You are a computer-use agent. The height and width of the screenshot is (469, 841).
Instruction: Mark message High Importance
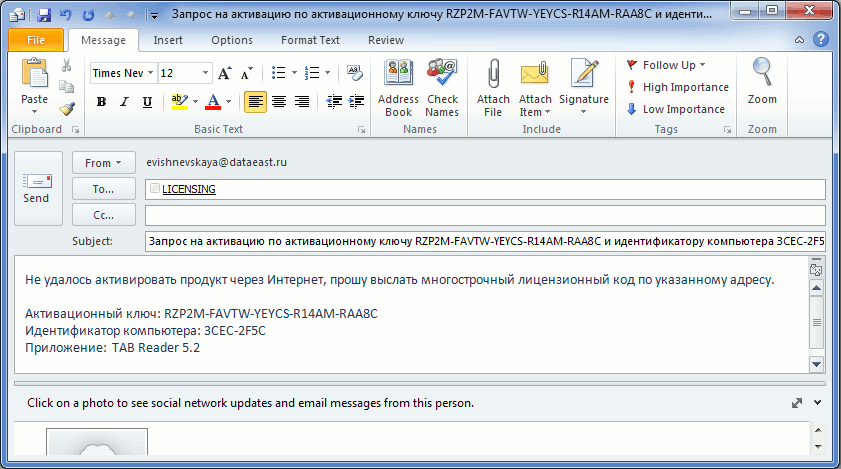(677, 87)
